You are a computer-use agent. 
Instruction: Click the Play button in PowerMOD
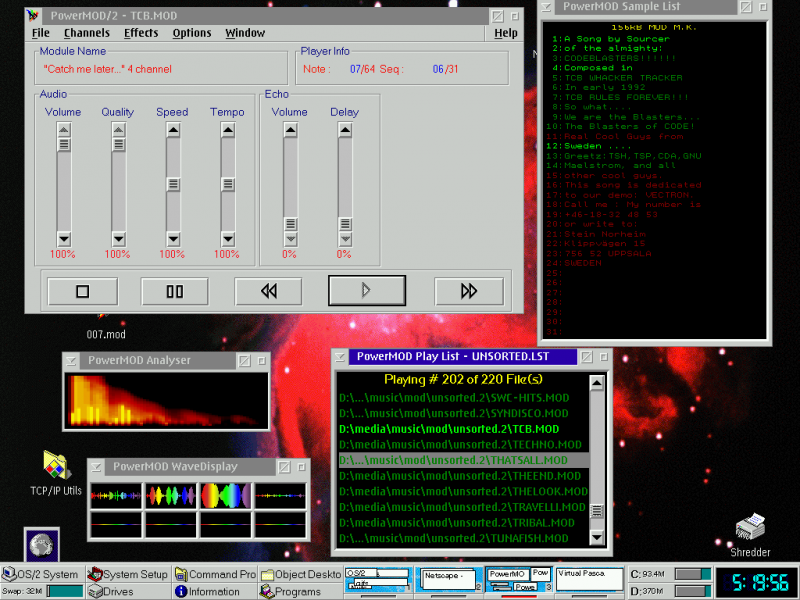click(367, 291)
